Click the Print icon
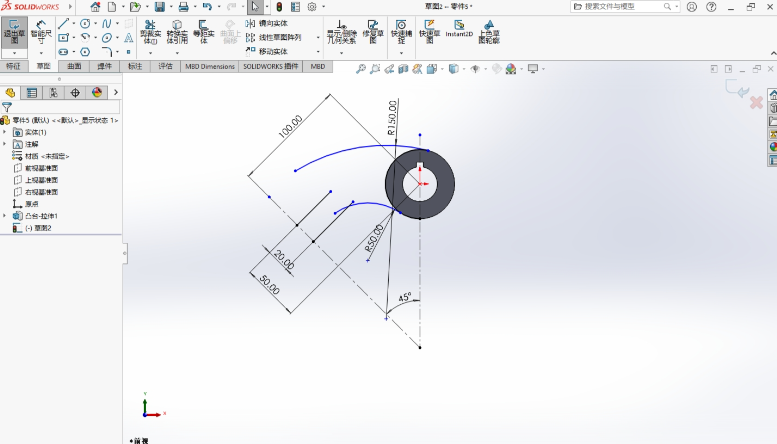Screen dimensions: 777x444 (x=183, y=7)
